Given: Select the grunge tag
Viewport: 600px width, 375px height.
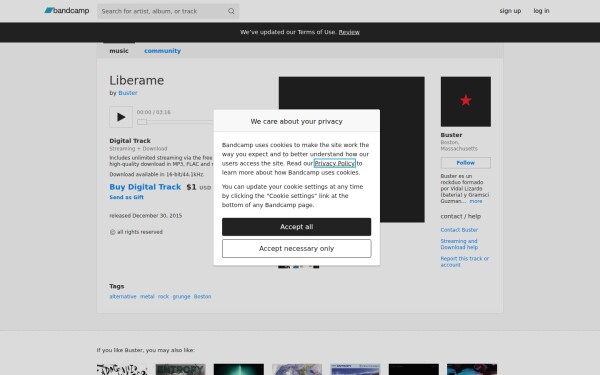Looking at the screenshot, I should click(x=181, y=297).
